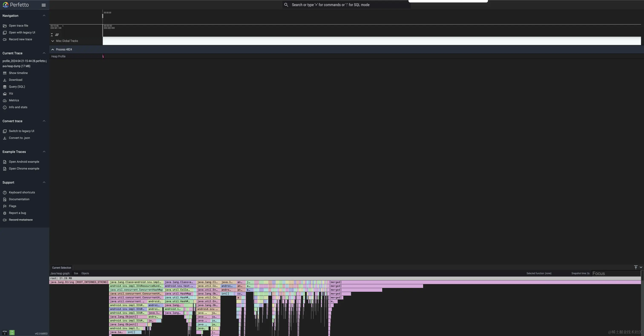Click the Query SQL icon
This screenshot has height=336, width=644.
coord(5,87)
